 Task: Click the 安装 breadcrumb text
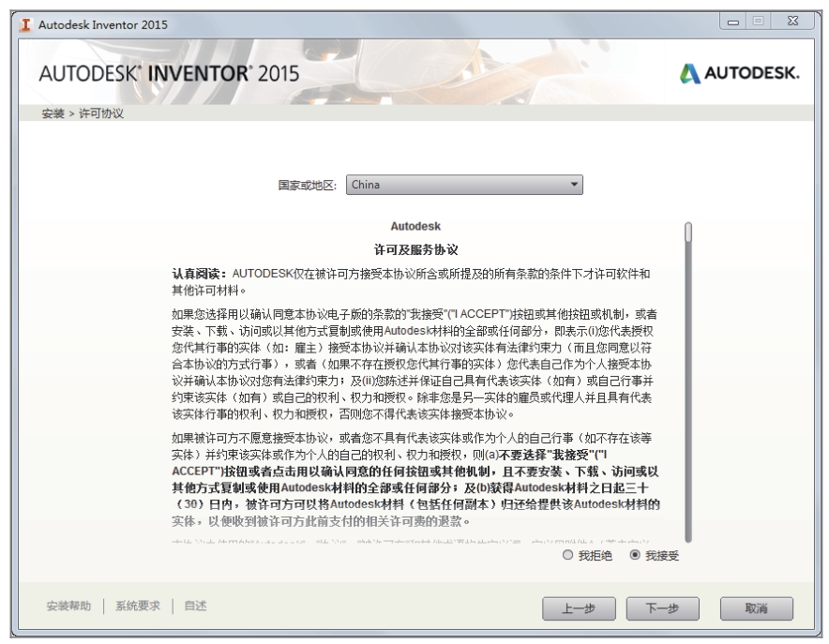point(53,113)
